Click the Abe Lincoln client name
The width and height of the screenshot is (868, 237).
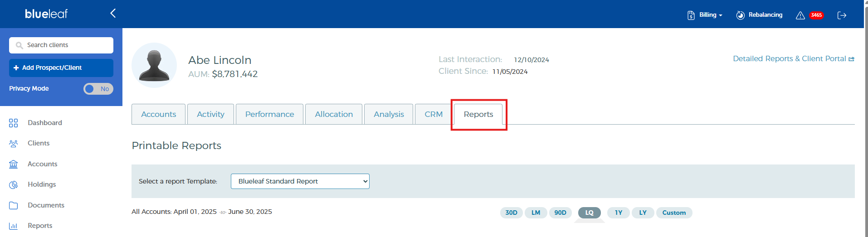point(220,60)
